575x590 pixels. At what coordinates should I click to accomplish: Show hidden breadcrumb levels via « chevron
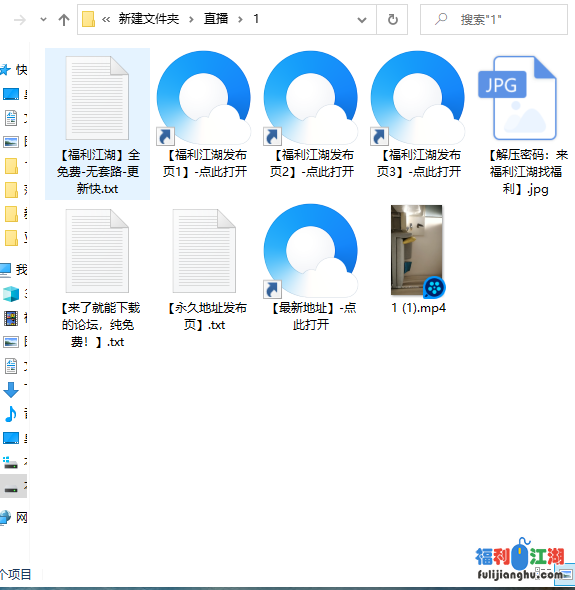click(106, 19)
